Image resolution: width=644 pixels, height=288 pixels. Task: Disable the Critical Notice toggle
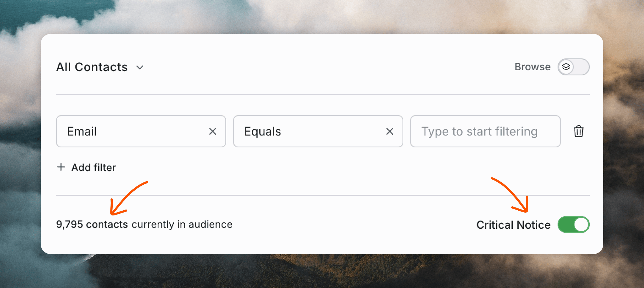tap(573, 224)
